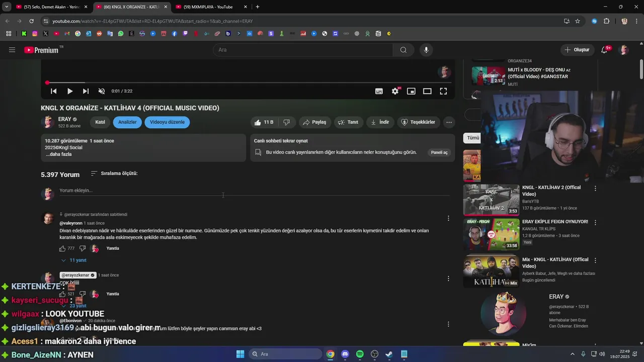Viewport: 644px width, 362px height.
Task: Like the pinned @valeyronn comment
Action: [62, 248]
